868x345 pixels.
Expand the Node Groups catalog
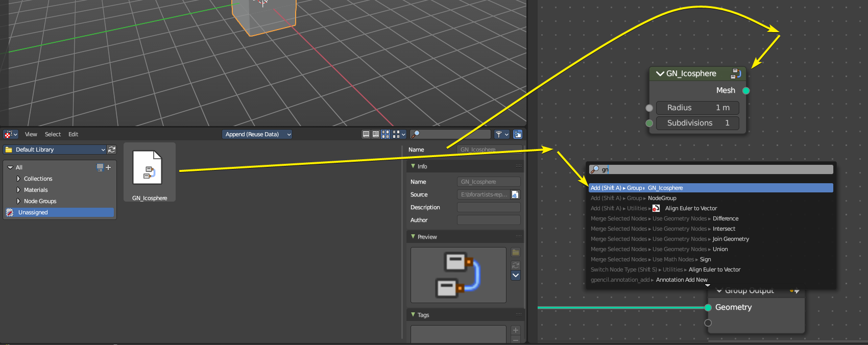[18, 201]
